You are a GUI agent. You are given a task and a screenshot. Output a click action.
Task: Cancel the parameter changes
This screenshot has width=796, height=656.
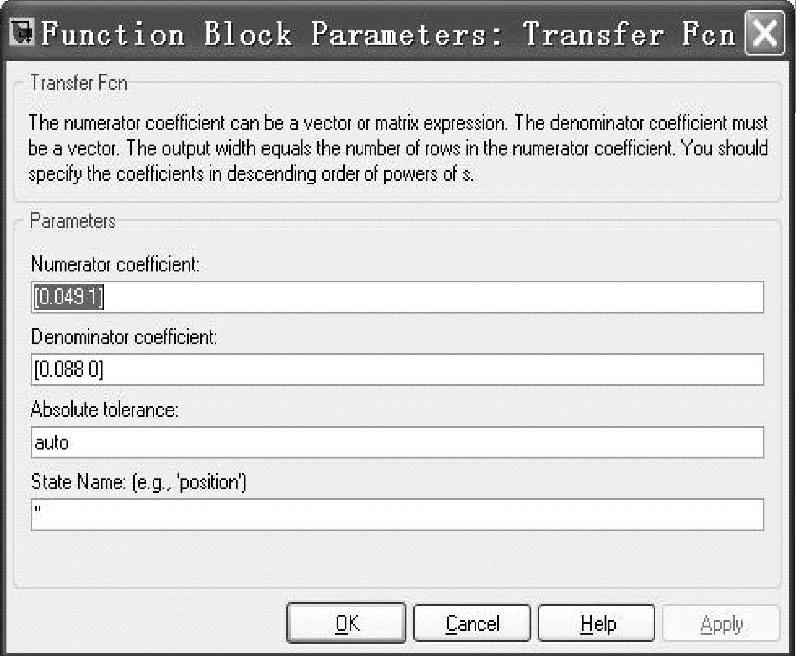click(472, 624)
